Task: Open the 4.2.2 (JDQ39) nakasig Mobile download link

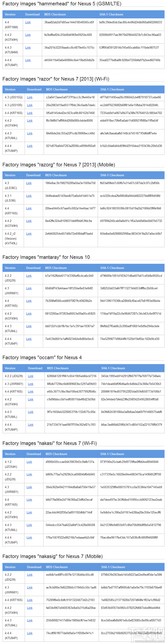Action: [30, 574]
